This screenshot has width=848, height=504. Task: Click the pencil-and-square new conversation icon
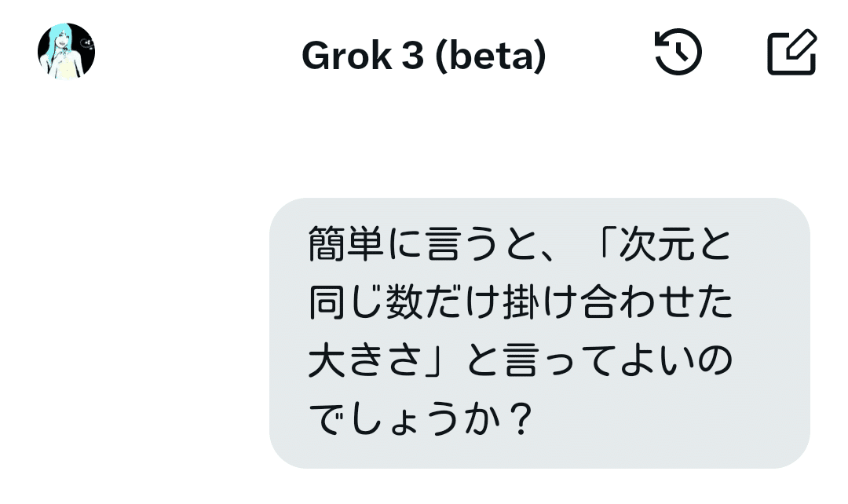tap(792, 52)
